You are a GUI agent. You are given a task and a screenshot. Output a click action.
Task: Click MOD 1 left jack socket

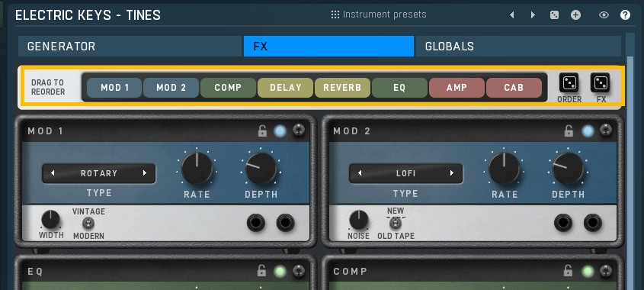coord(256,223)
